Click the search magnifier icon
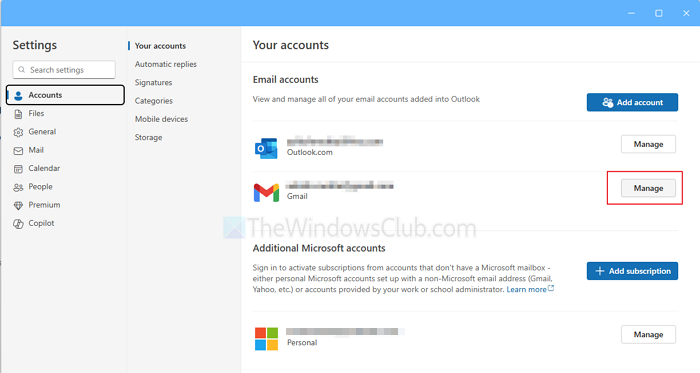This screenshot has width=700, height=373. (21, 70)
